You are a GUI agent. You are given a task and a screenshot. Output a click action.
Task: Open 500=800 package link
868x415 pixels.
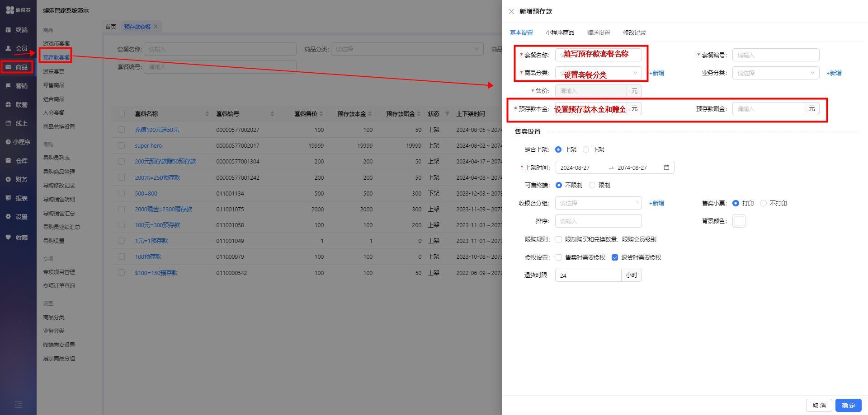(x=146, y=193)
